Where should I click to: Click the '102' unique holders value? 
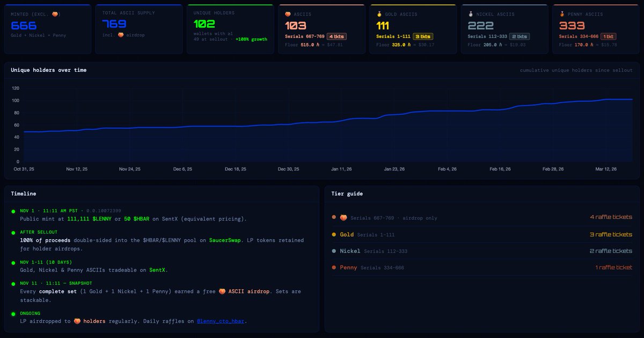click(205, 24)
